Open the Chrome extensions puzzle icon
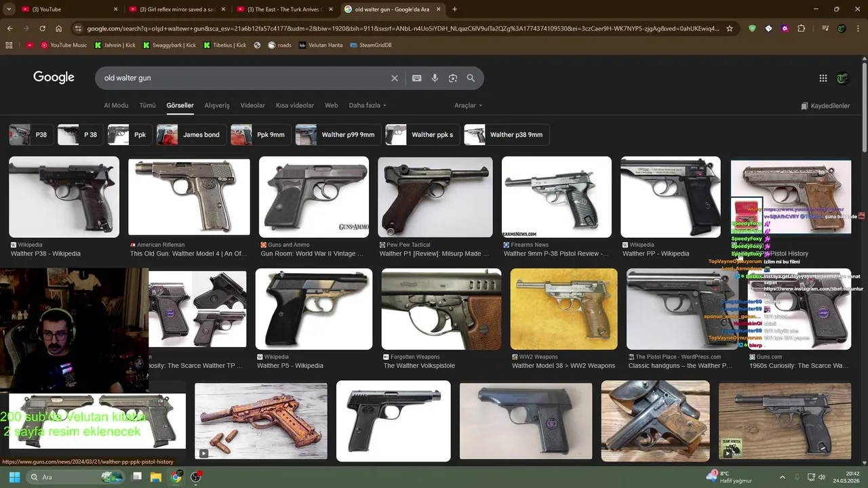The height and width of the screenshot is (488, 868). [x=802, y=28]
